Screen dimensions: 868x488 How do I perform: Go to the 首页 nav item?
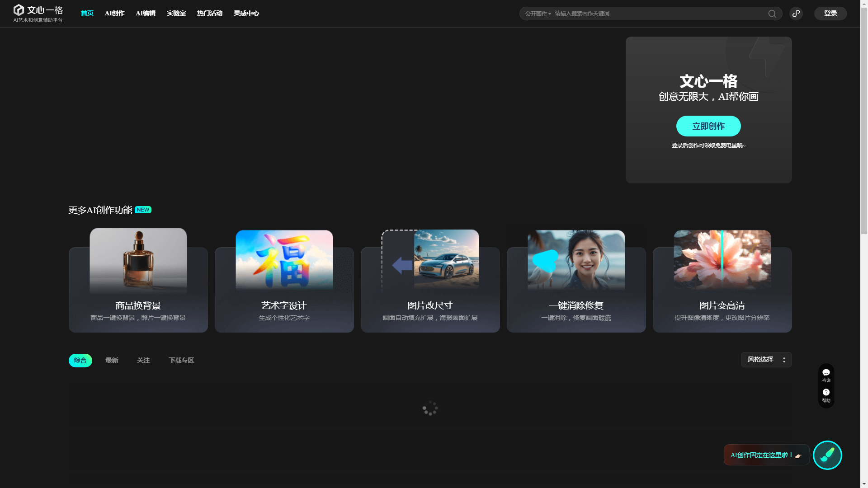click(87, 13)
